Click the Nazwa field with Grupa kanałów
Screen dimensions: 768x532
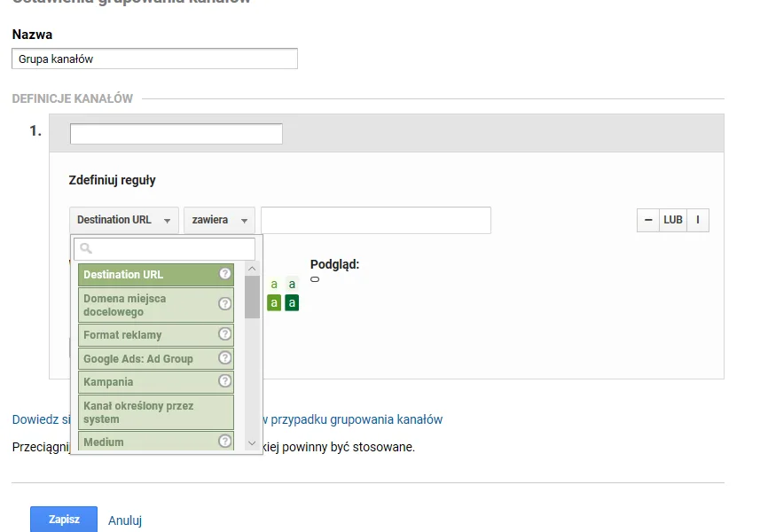pos(155,59)
